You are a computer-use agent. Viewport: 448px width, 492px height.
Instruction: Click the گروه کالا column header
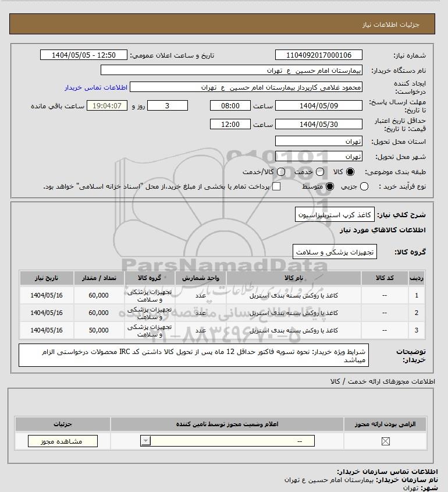(150, 278)
